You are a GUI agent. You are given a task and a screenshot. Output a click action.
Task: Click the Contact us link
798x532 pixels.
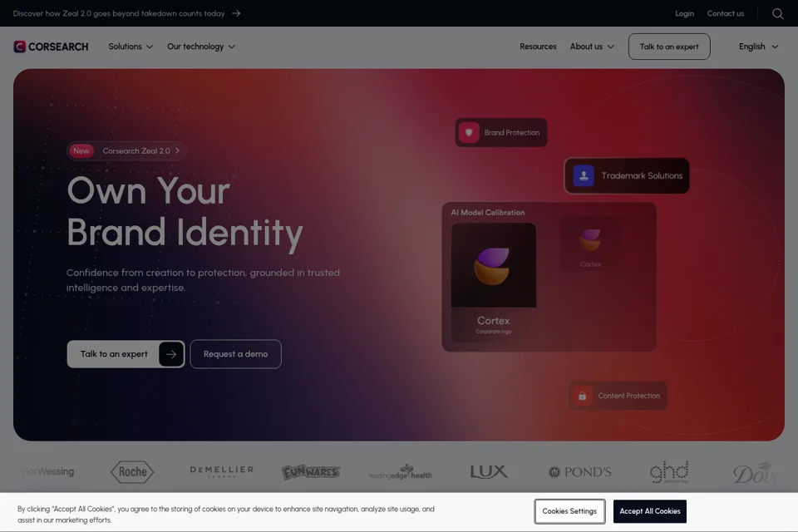coord(725,14)
